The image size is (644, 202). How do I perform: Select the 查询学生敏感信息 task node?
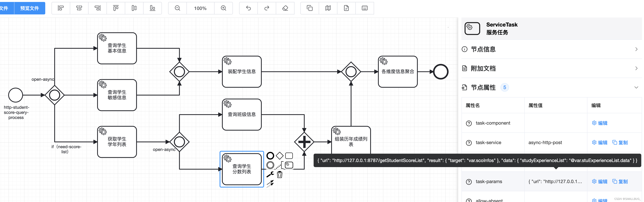click(x=117, y=95)
